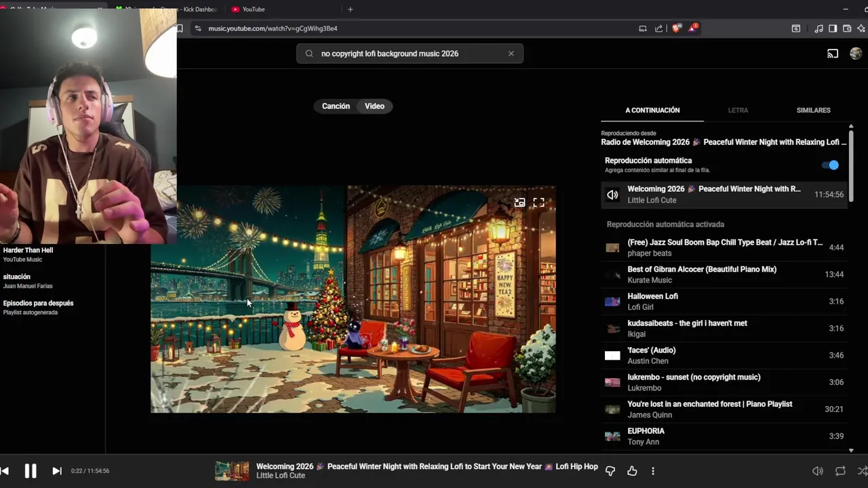Open artist Kurate Music in queue
Viewport: 868px width, 488px height.
tap(650, 280)
